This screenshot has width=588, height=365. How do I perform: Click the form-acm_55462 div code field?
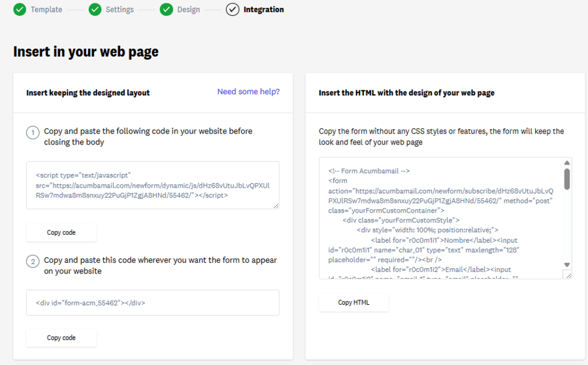(x=153, y=303)
